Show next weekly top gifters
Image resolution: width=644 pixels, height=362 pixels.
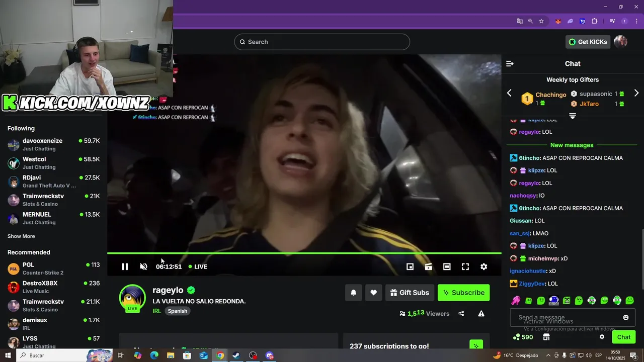(x=636, y=93)
